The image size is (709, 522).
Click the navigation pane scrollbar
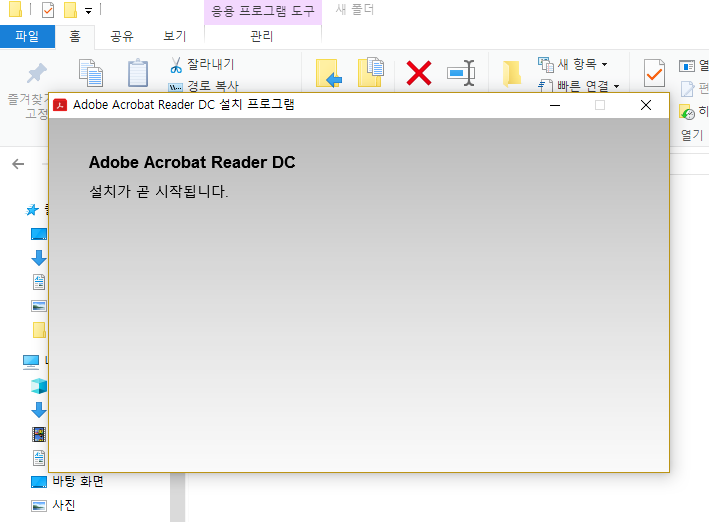[x=177, y=498]
